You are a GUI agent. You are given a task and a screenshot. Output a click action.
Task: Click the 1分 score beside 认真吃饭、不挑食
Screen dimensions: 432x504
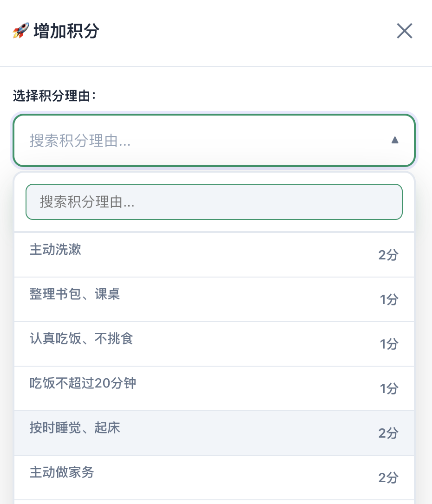(389, 344)
